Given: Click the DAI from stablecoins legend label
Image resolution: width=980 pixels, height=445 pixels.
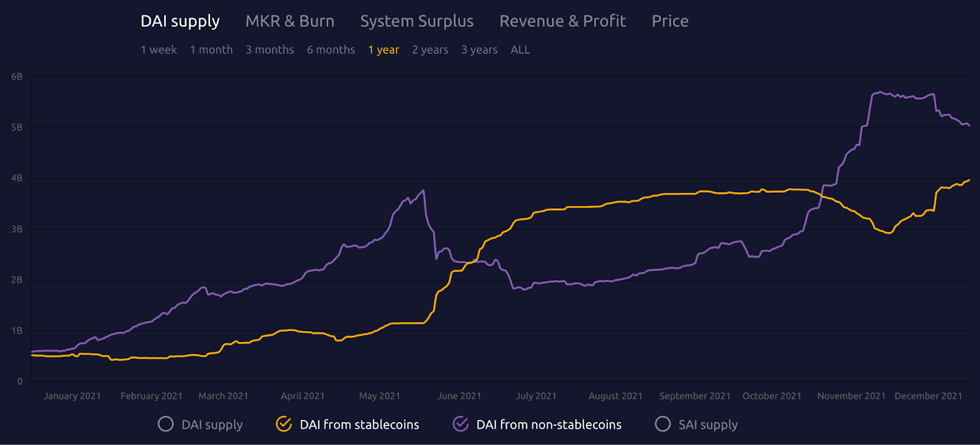Looking at the screenshot, I should coord(360,424).
